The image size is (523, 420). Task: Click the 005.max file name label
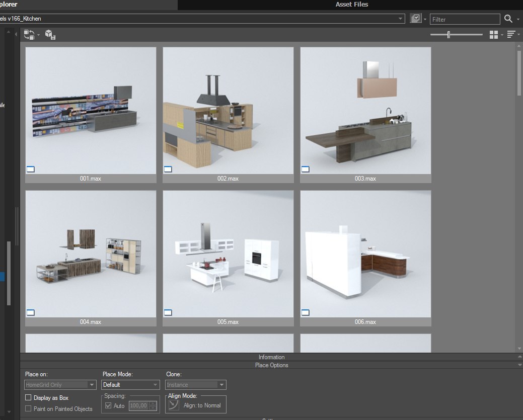pyautogui.click(x=228, y=322)
